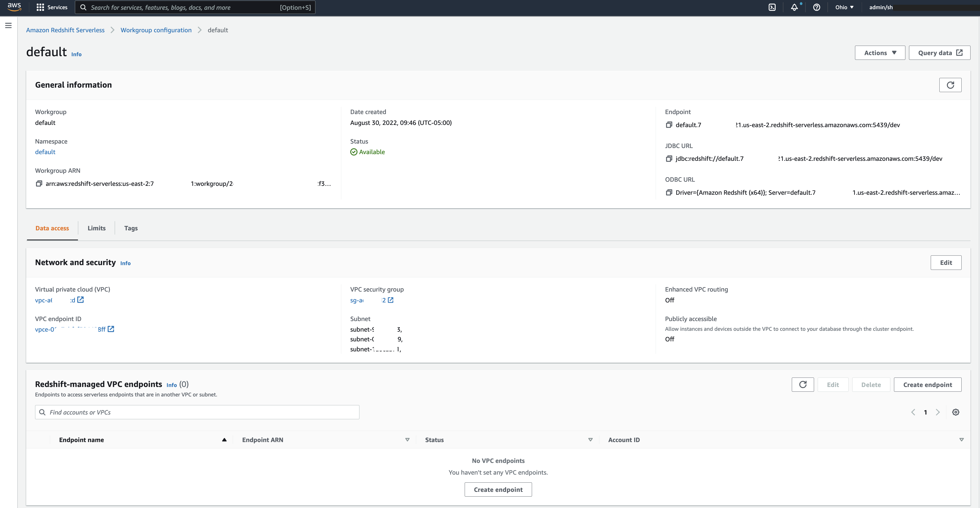Copy the Workgroup ARN with copy icon
The image size is (980, 508).
pos(39,184)
